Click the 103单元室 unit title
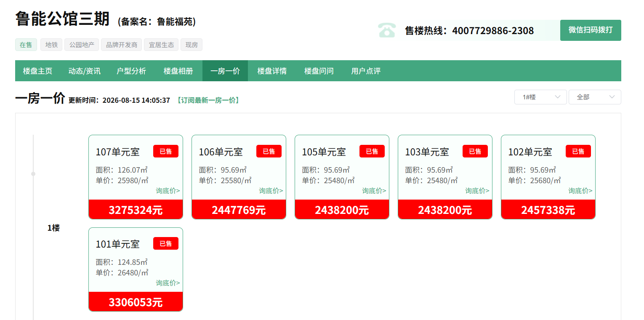This screenshot has height=320, width=644. (427, 152)
